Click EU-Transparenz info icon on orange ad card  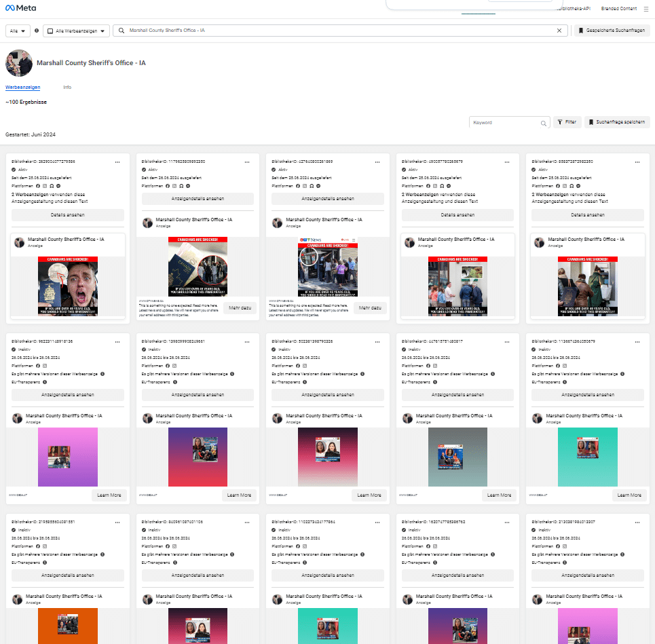tap(45, 563)
